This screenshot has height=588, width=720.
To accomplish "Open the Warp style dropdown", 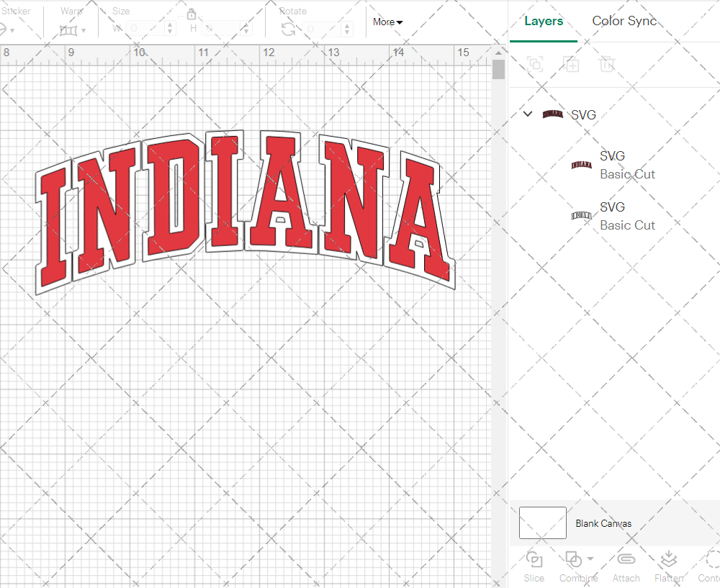I will 82,30.
